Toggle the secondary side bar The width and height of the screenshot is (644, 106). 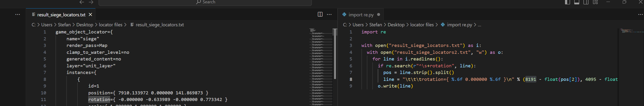(586, 2)
